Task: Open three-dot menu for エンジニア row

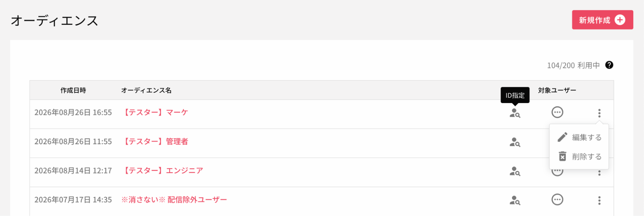Action: pos(599,173)
